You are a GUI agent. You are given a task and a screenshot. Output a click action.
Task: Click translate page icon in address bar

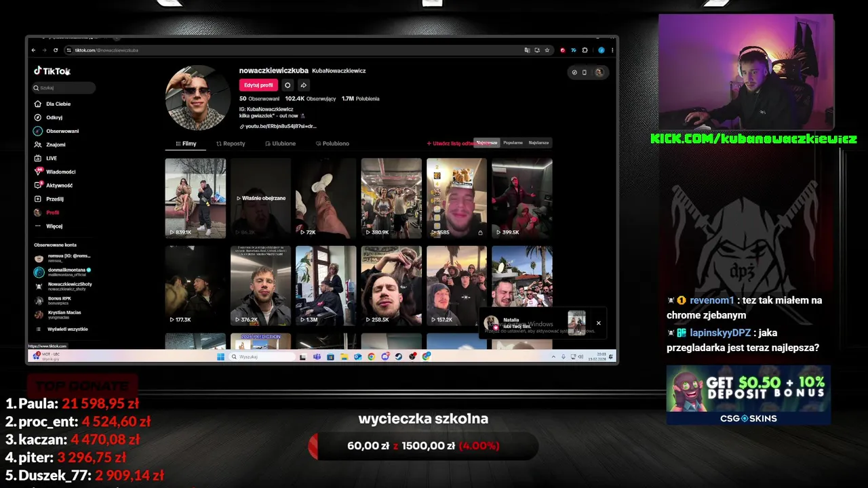[527, 50]
